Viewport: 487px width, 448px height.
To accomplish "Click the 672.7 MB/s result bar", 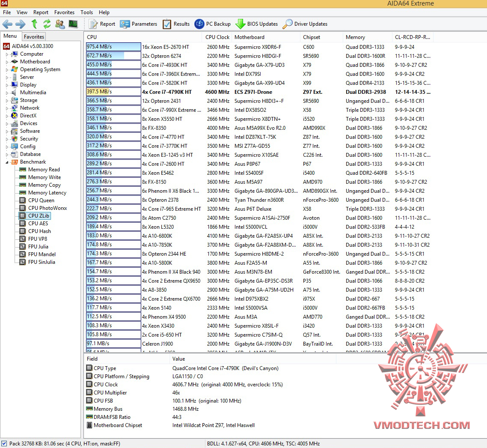I will (113, 56).
